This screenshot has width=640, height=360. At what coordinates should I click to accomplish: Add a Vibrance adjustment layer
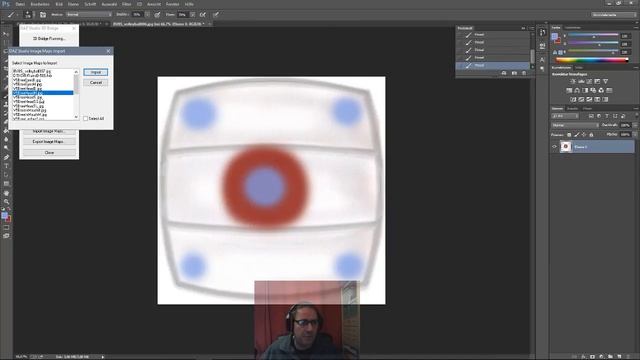(605, 82)
